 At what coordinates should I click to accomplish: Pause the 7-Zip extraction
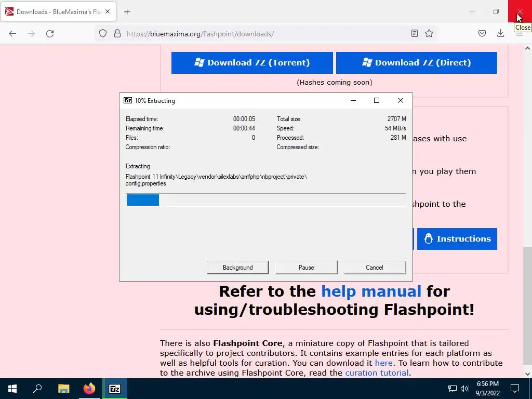coord(307,268)
